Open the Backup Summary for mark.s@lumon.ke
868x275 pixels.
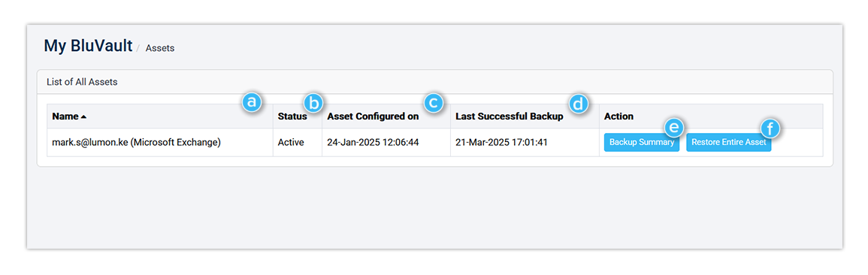[641, 142]
